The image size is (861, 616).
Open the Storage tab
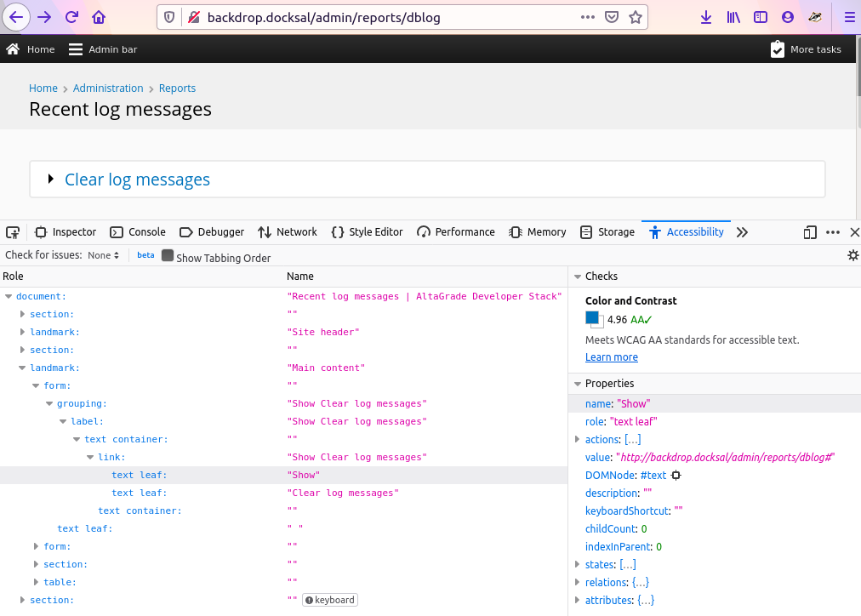(607, 232)
